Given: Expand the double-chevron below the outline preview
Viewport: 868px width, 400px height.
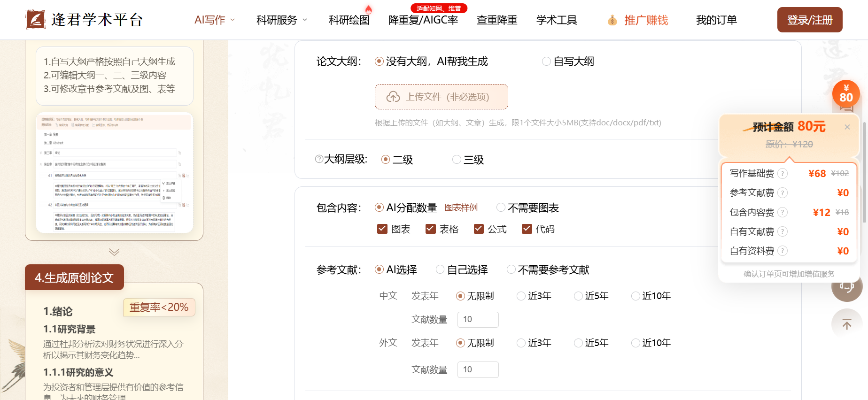Looking at the screenshot, I should pos(114,252).
